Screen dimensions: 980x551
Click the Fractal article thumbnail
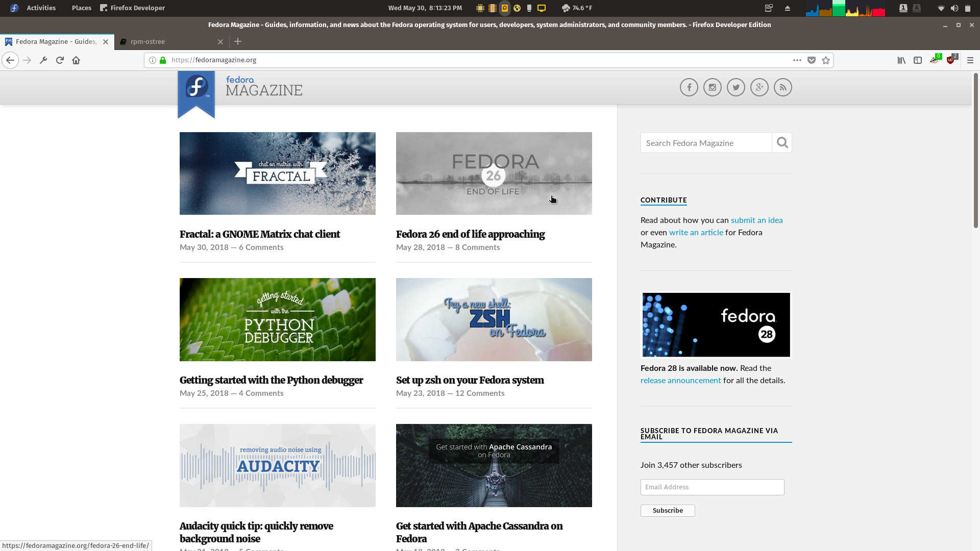pos(278,173)
